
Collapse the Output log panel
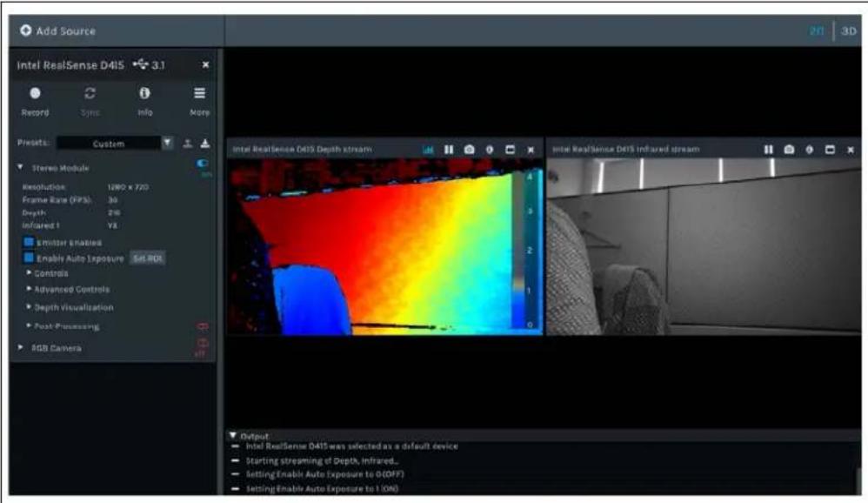(232, 435)
